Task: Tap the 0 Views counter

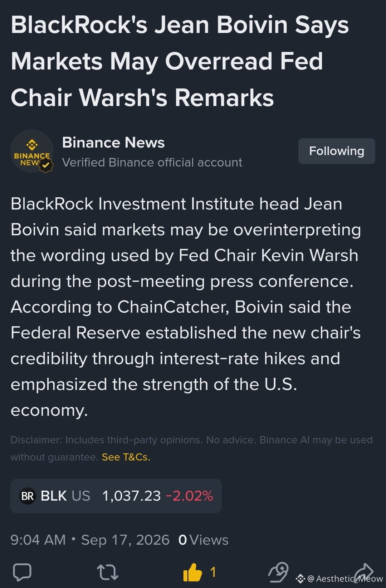Action: [x=203, y=540]
